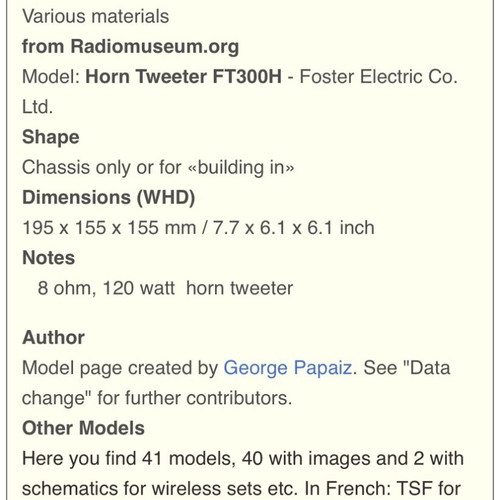Click the 'Various materials' line

coord(96,16)
